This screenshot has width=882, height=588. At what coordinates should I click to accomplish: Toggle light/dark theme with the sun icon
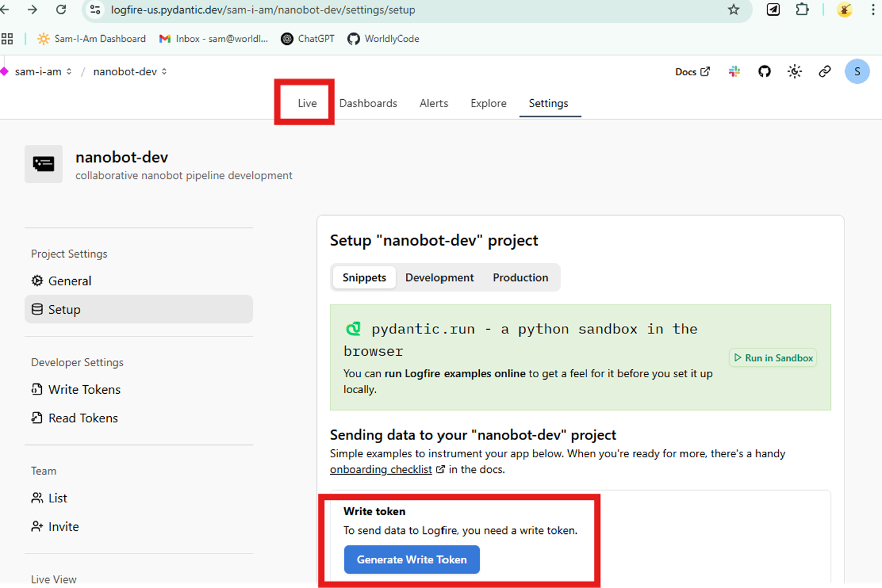click(794, 71)
